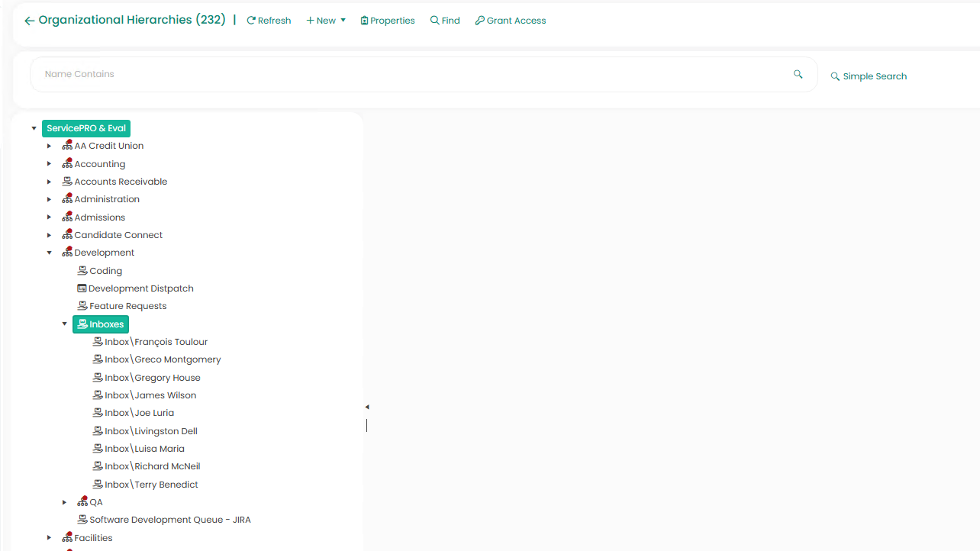Refresh the organizational hierarchies list
This screenshot has height=551, width=980.
pyautogui.click(x=269, y=21)
